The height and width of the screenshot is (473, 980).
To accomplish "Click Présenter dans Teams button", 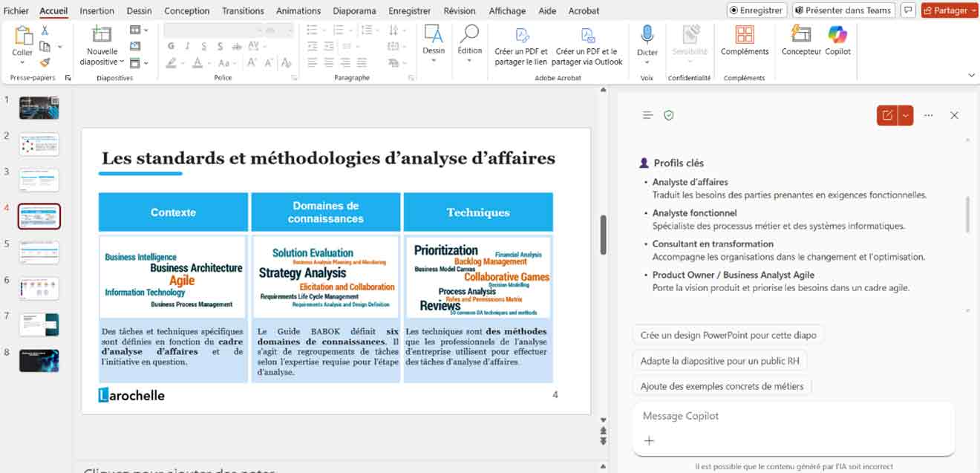I will [x=842, y=10].
